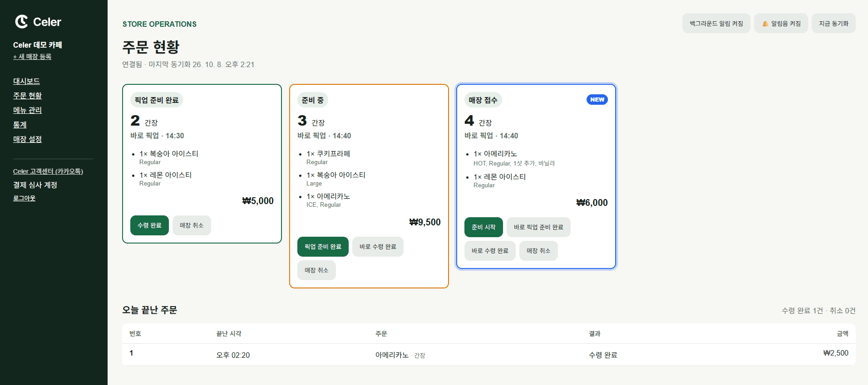This screenshot has width=868, height=385.
Task: Click the 준비 중 status chip
Action: (x=313, y=100)
